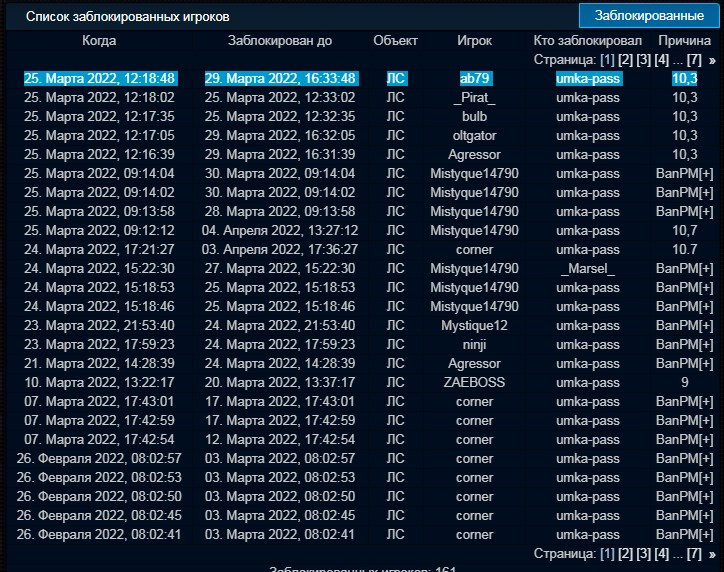This screenshot has height=572, width=724.
Task: Click ЛС in the ab79 row
Action: (396, 78)
